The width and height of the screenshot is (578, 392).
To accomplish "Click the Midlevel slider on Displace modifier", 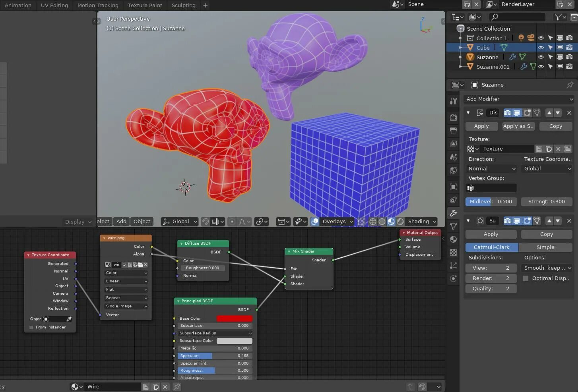I will pos(491,202).
